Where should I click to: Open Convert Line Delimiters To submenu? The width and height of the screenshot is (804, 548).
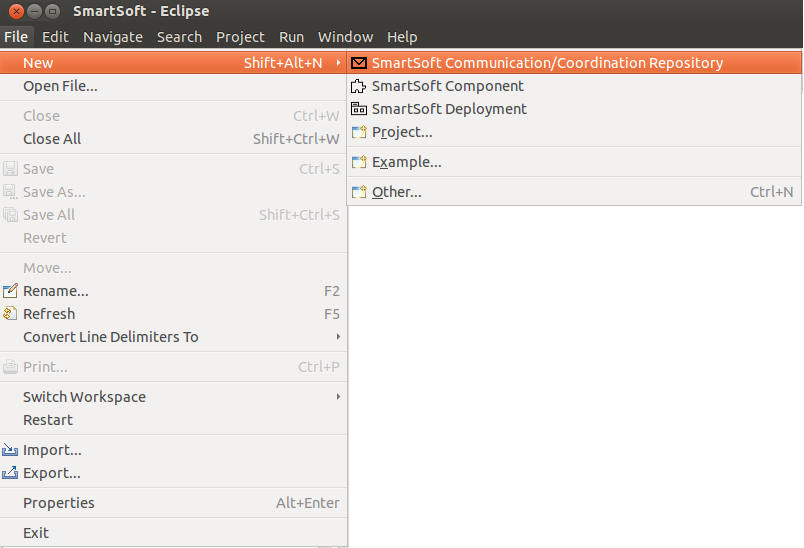tap(173, 337)
